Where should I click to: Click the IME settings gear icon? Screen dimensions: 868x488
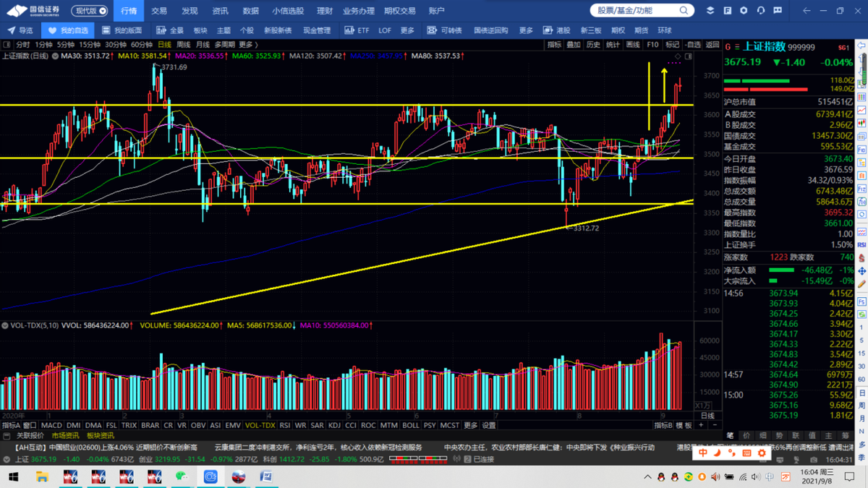[761, 453]
